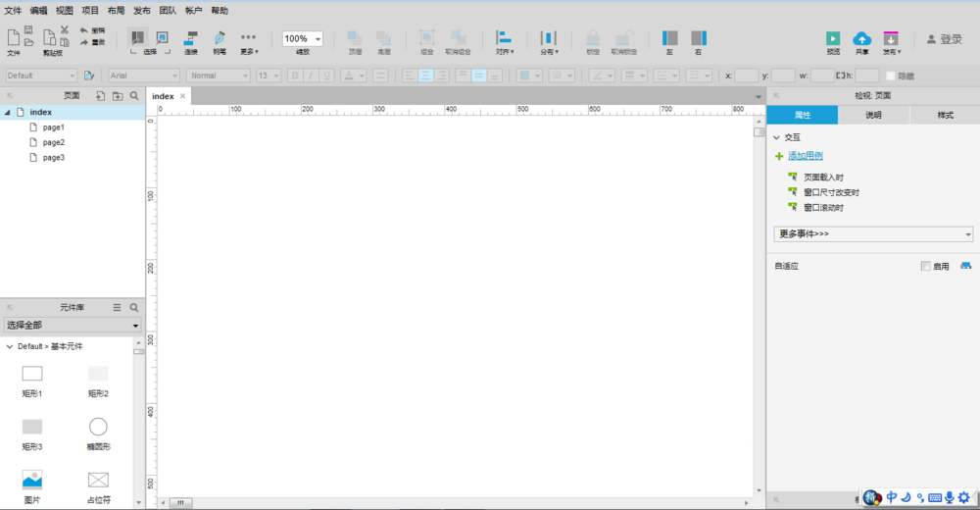
Task: Toggle Underline formatting
Action: [x=326, y=76]
